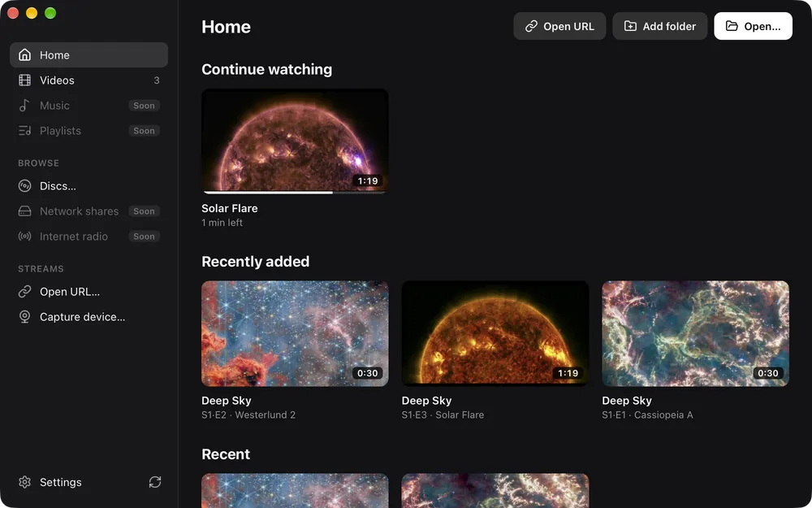Open the Westerlund 2 thumbnail in Recently added
812x508 pixels.
coord(295,334)
